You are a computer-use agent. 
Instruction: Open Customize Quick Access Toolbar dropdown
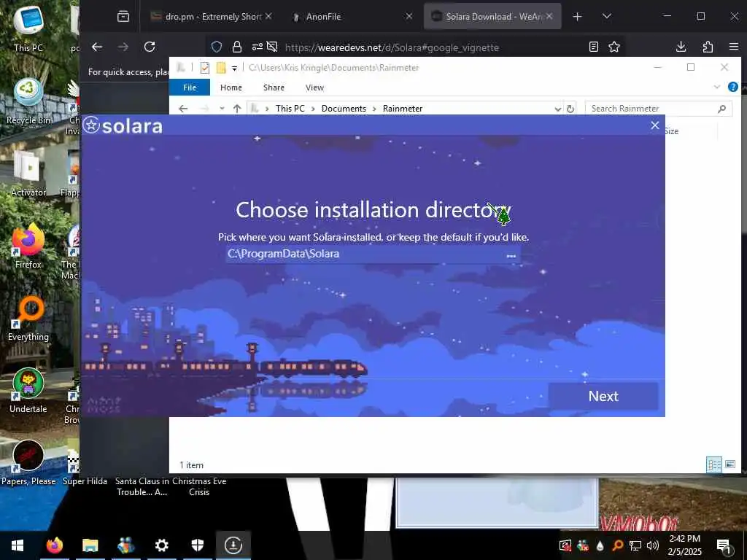[234, 68]
